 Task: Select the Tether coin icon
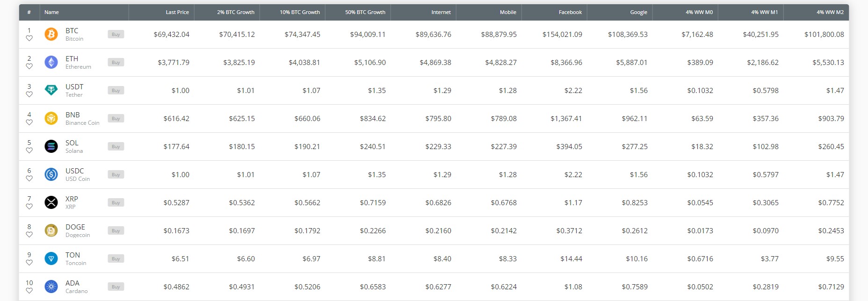(x=51, y=90)
